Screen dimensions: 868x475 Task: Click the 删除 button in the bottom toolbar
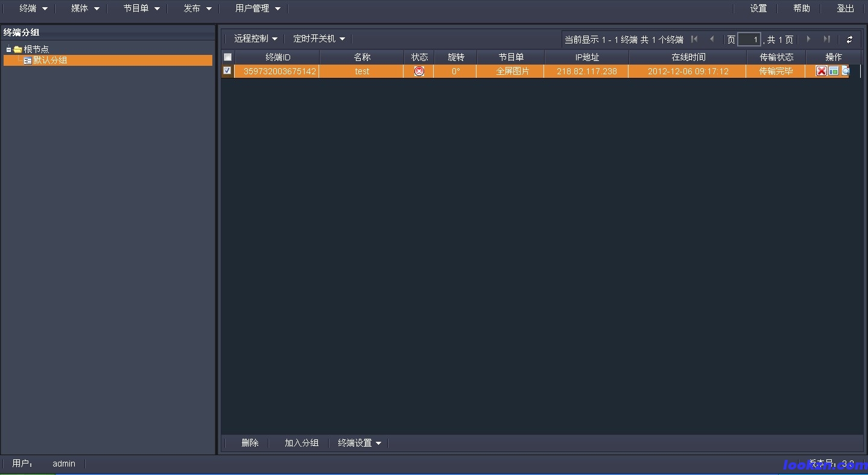[250, 443]
